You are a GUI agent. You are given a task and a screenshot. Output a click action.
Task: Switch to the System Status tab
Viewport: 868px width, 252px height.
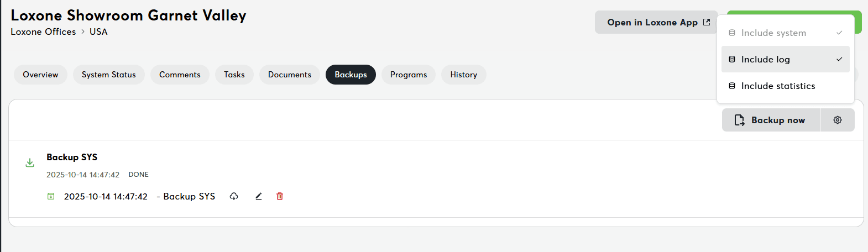point(108,75)
